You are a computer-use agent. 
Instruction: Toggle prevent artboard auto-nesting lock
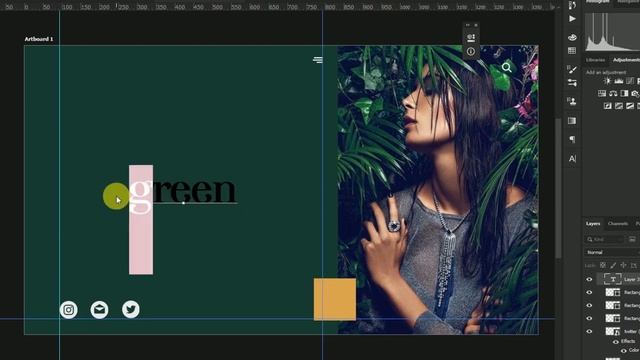click(633, 265)
